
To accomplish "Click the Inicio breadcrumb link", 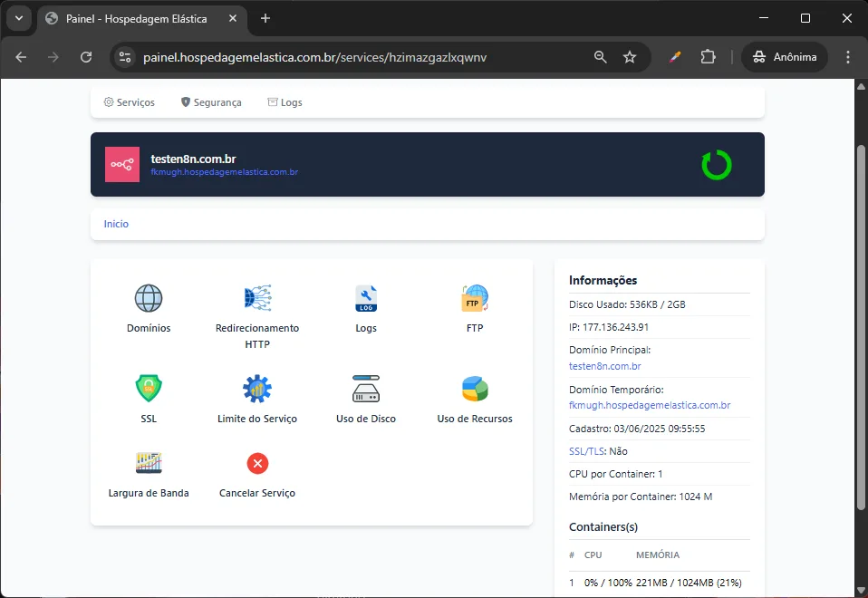I will [116, 224].
